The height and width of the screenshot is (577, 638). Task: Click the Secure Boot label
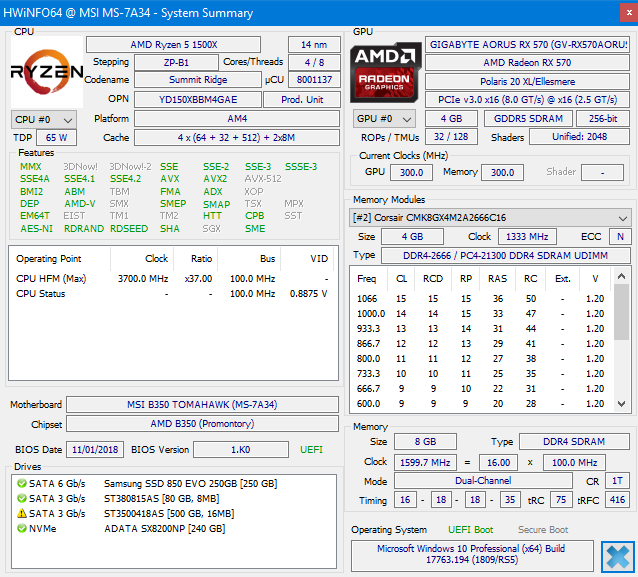point(543,530)
